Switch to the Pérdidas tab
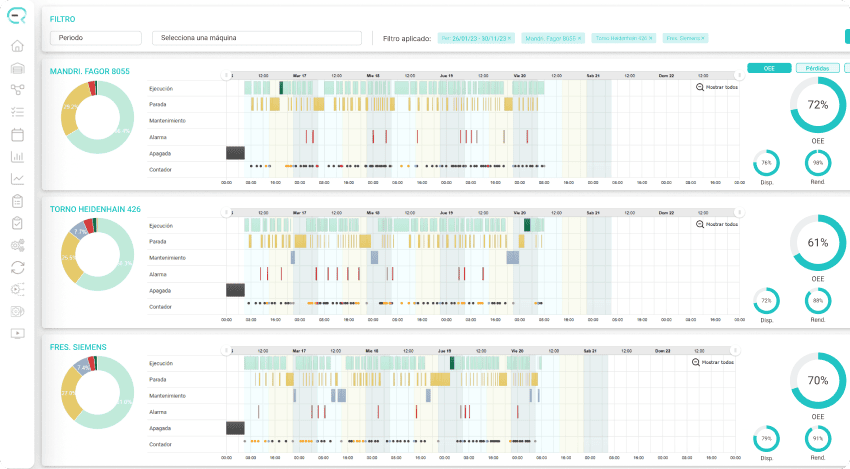 click(x=817, y=68)
